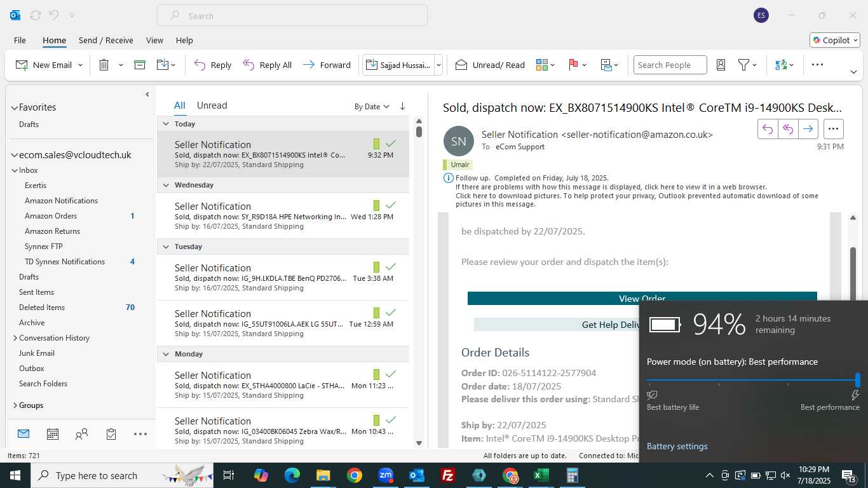The width and height of the screenshot is (868, 488).
Task: Click Send/Receive All Folders sync icon
Action: point(36,15)
